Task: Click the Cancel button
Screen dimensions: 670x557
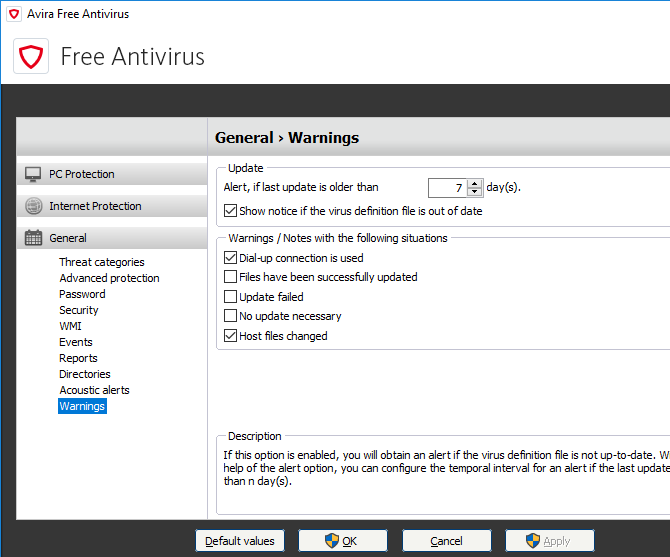Action: [x=447, y=541]
